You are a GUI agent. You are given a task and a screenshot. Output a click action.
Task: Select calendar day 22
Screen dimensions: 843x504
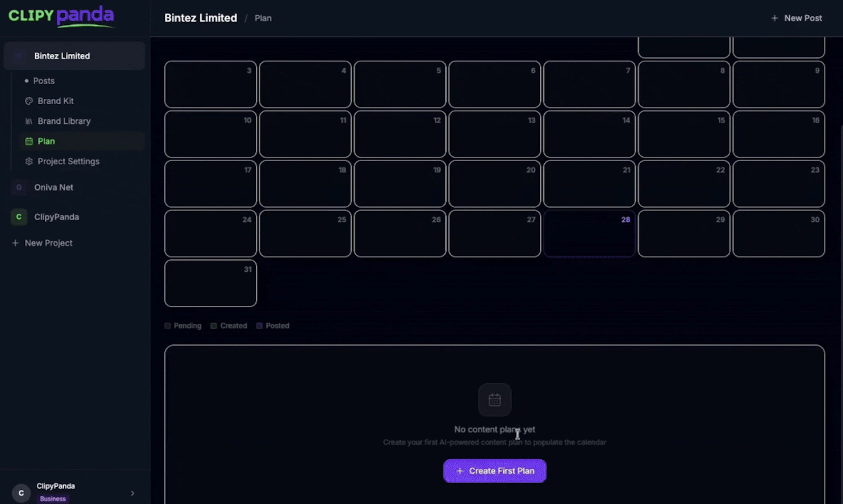pyautogui.click(x=684, y=184)
